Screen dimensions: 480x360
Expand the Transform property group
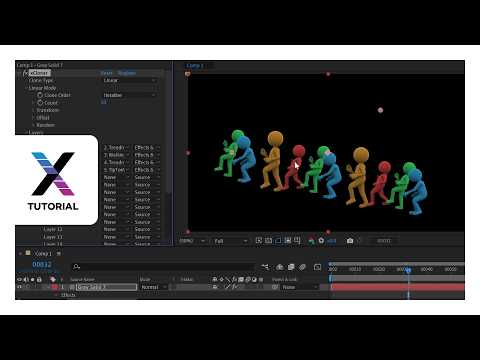pos(34,110)
